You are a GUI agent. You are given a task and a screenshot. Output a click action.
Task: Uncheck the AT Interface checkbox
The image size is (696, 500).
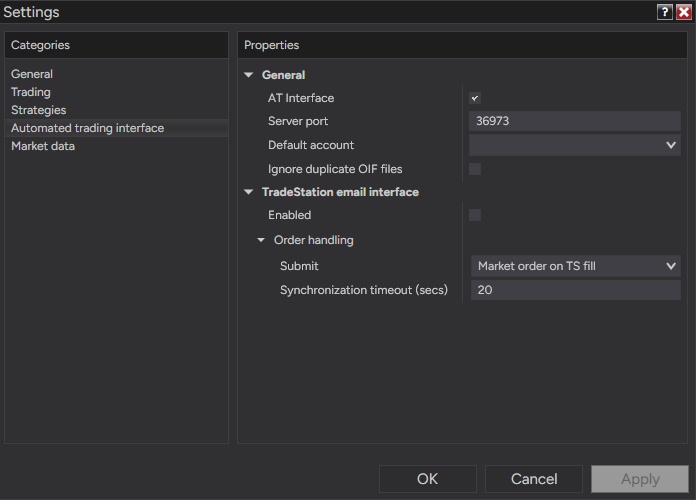pos(475,98)
